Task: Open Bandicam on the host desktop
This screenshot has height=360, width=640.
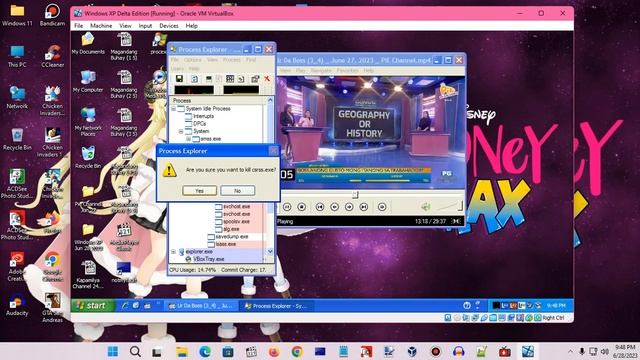Action: [52, 15]
